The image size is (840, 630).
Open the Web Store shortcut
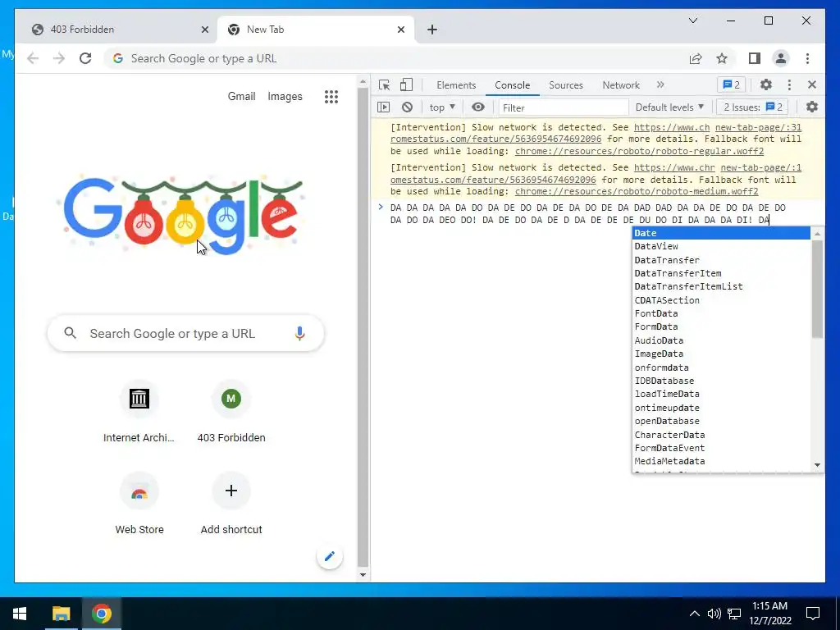coord(139,504)
